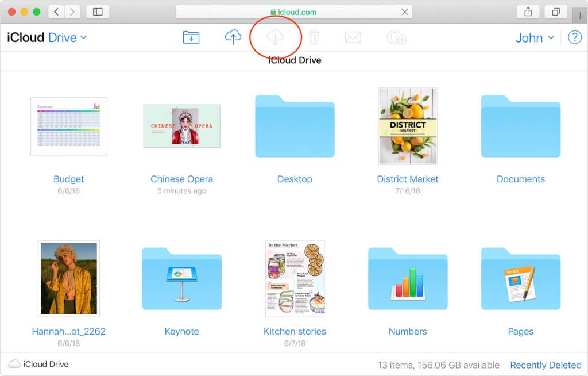Click the New Folder icon
This screenshot has height=376, width=588.
click(x=191, y=37)
